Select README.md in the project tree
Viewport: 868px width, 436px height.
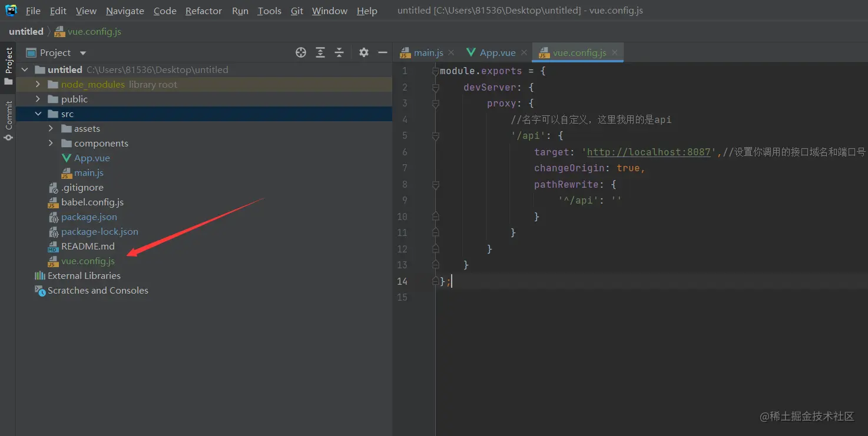click(x=88, y=247)
